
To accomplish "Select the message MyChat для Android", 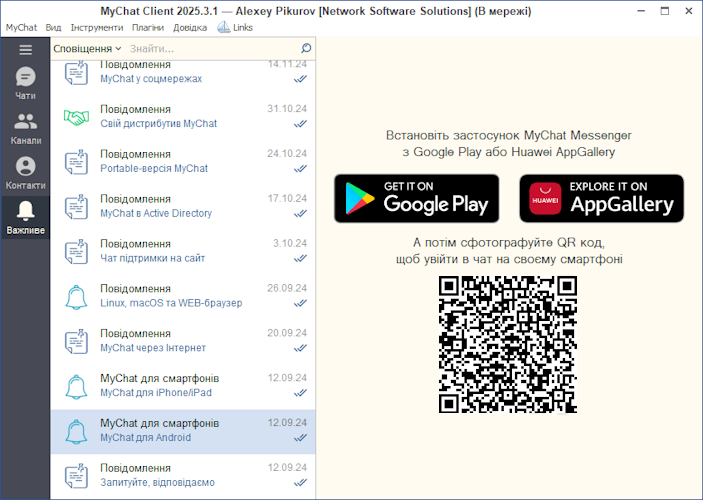I will point(183,431).
